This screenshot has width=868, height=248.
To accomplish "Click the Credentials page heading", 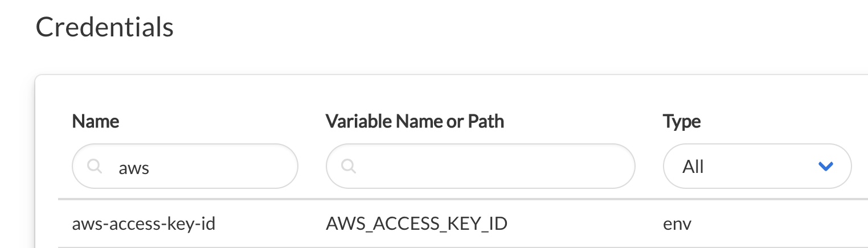I will [x=104, y=27].
